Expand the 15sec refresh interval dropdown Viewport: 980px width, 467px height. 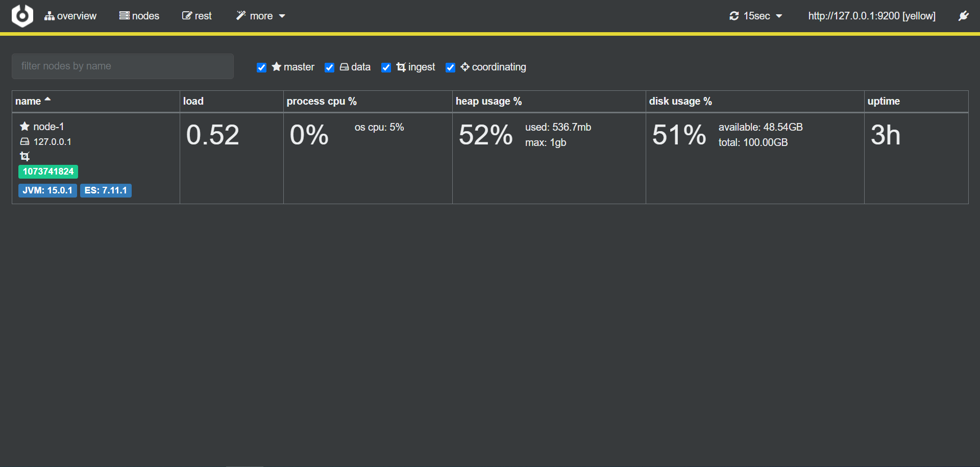point(756,16)
